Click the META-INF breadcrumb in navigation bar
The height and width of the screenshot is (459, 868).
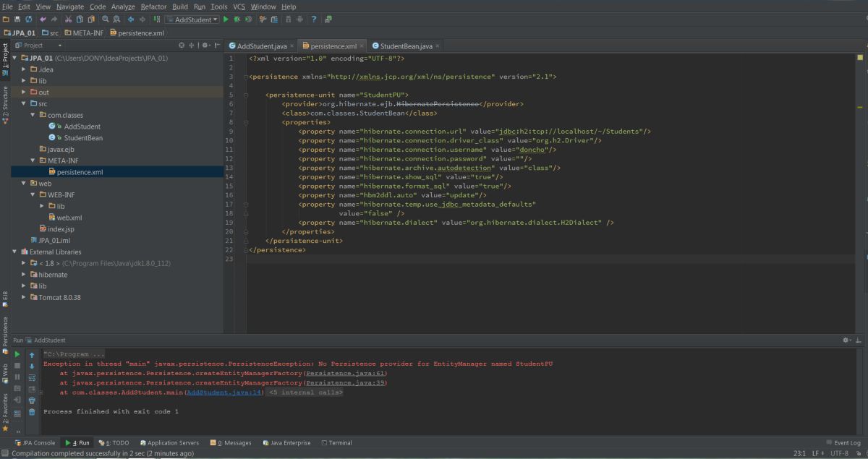click(83, 33)
